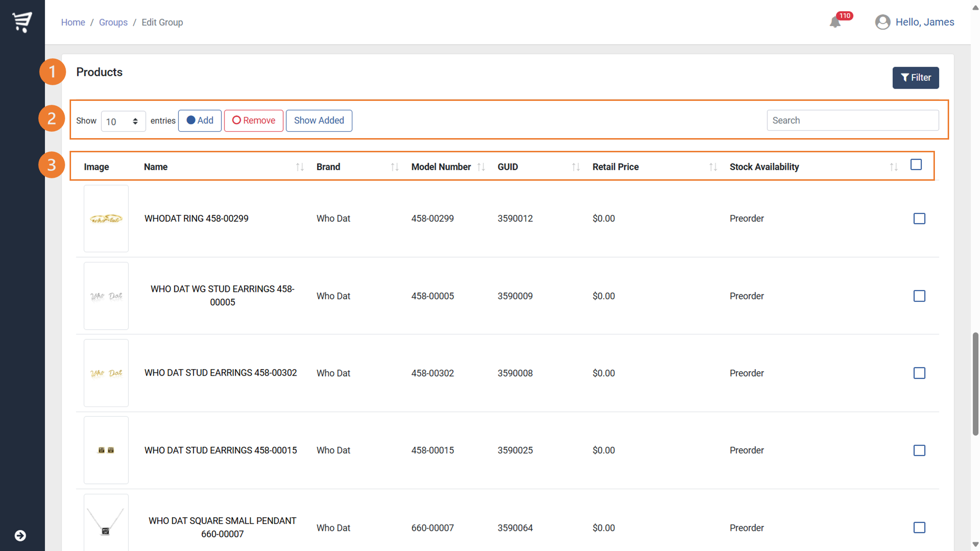Check the STUD EARRINGS 458-00302 row checkbox
The height and width of the screenshot is (551, 980).
click(919, 373)
